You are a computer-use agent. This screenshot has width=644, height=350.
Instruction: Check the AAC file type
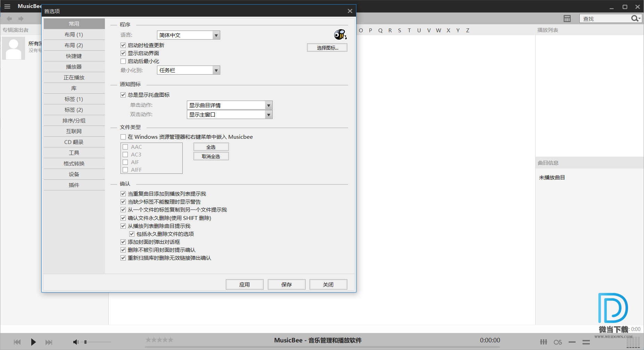tap(125, 147)
